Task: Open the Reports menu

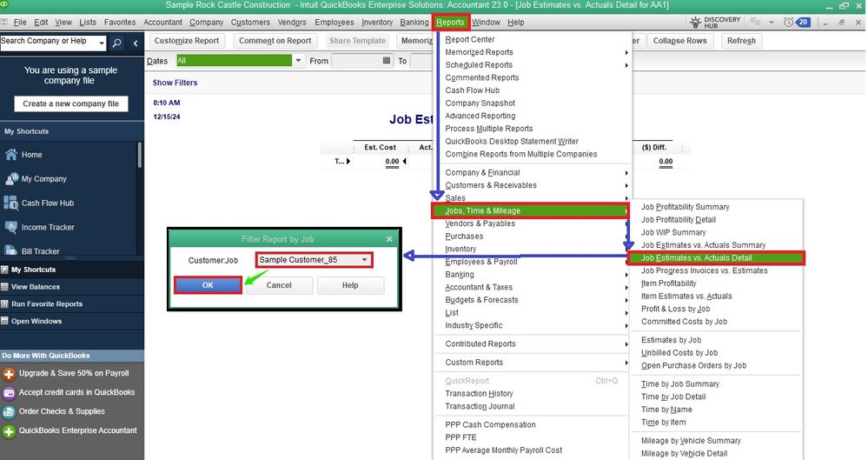Action: pyautogui.click(x=450, y=22)
